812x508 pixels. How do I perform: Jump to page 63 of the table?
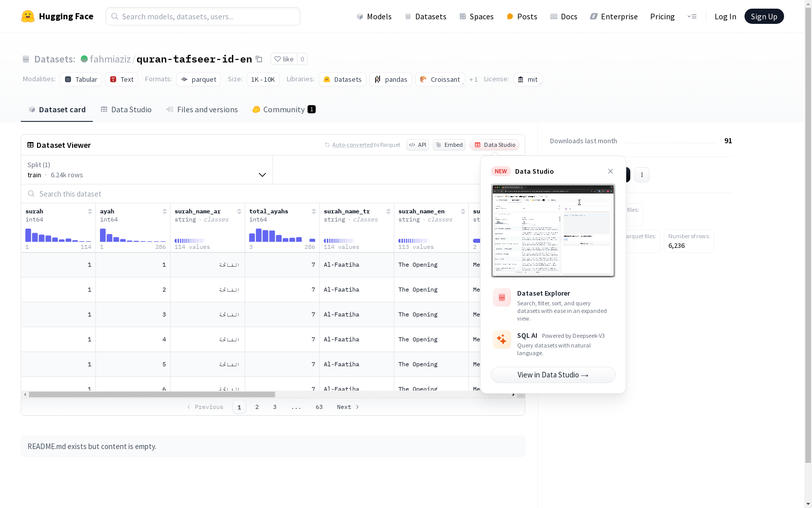319,407
